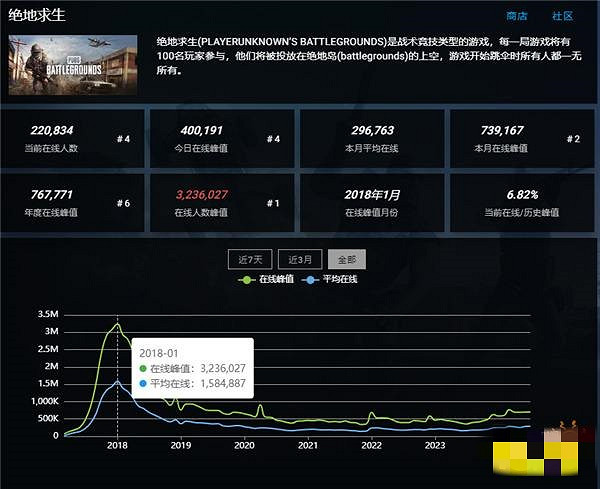Switch to the 近3月 range tab
Screen dimensions: 600x489
299,259
